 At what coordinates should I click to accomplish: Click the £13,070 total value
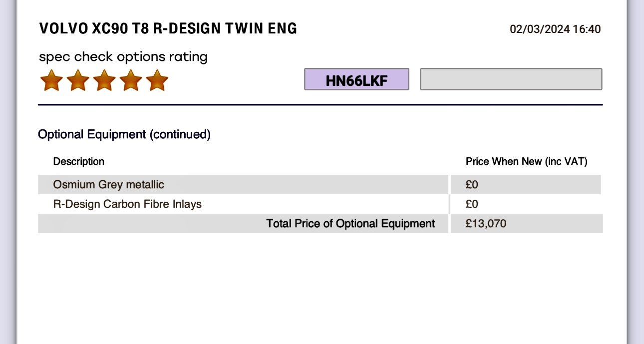point(486,223)
